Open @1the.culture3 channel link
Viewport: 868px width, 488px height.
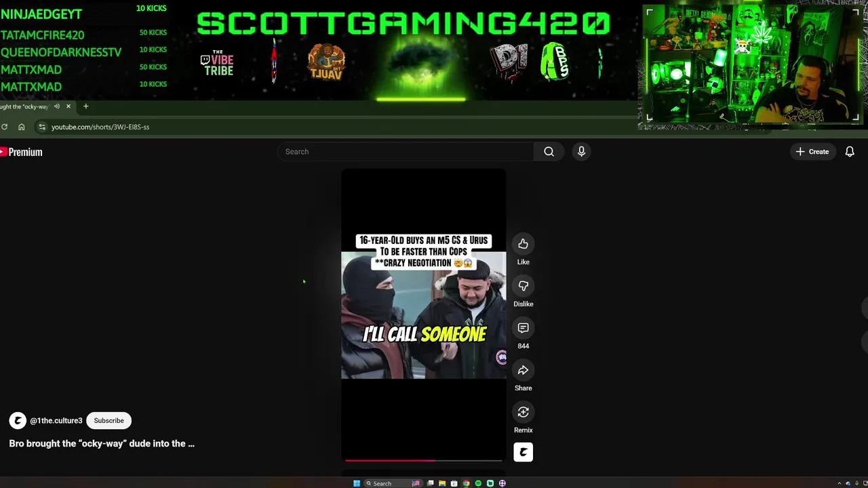coord(56,421)
